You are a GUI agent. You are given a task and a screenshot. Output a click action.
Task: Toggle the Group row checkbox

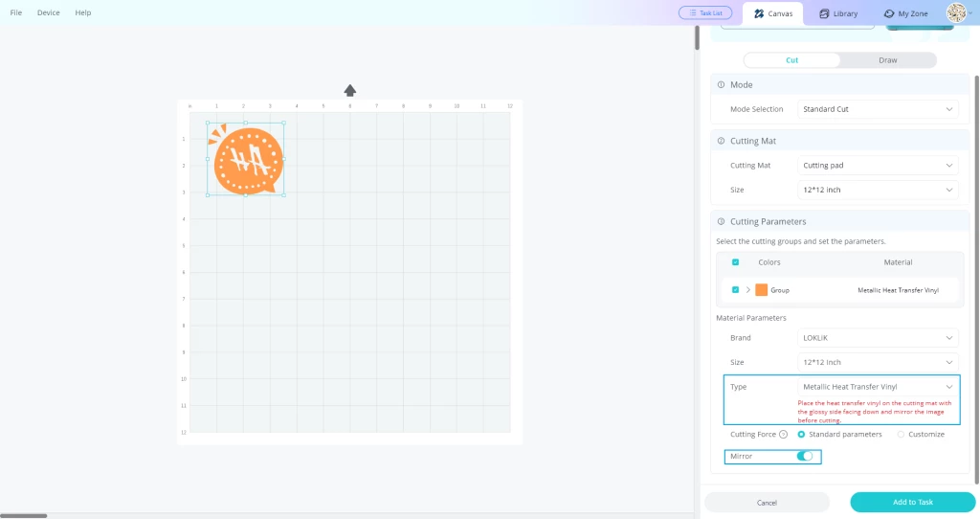[736, 289]
